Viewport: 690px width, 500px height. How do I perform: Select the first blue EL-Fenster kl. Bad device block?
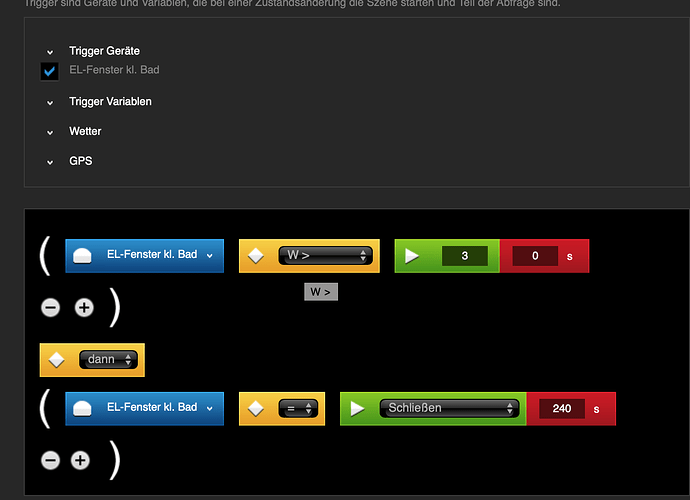pyautogui.click(x=144, y=256)
